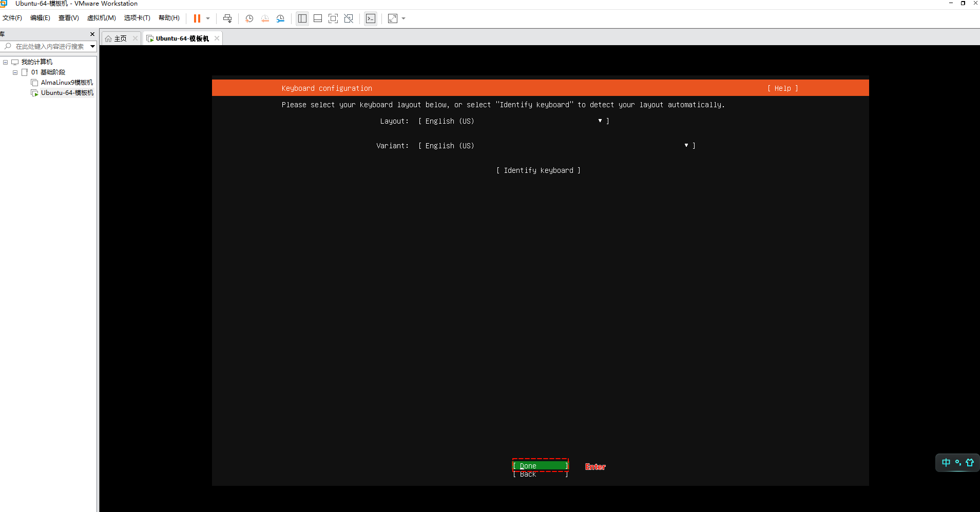
Task: Open the 虚拟机(M) menu
Action: (101, 18)
